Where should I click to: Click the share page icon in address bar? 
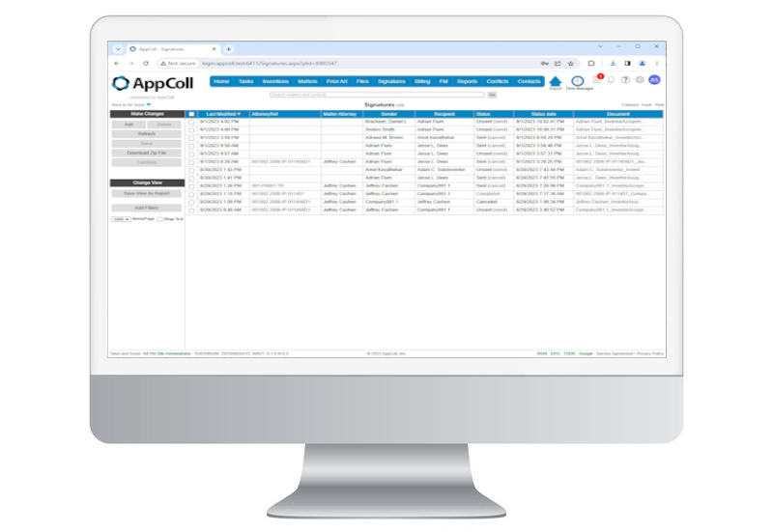pyautogui.click(x=558, y=63)
